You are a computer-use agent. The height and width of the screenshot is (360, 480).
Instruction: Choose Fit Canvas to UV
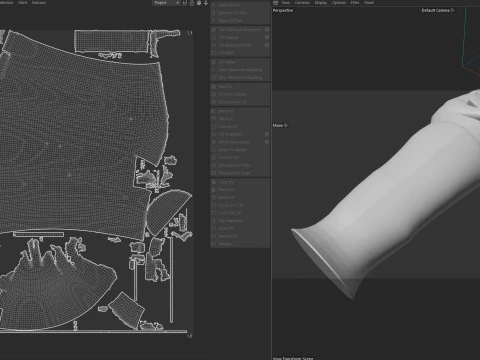(x=240, y=102)
